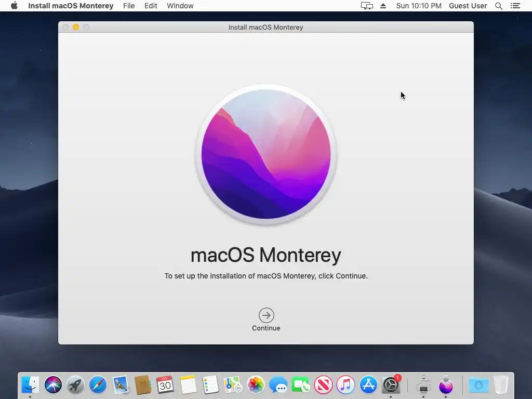
Task: Open Notes icon in dock
Action: point(188,385)
